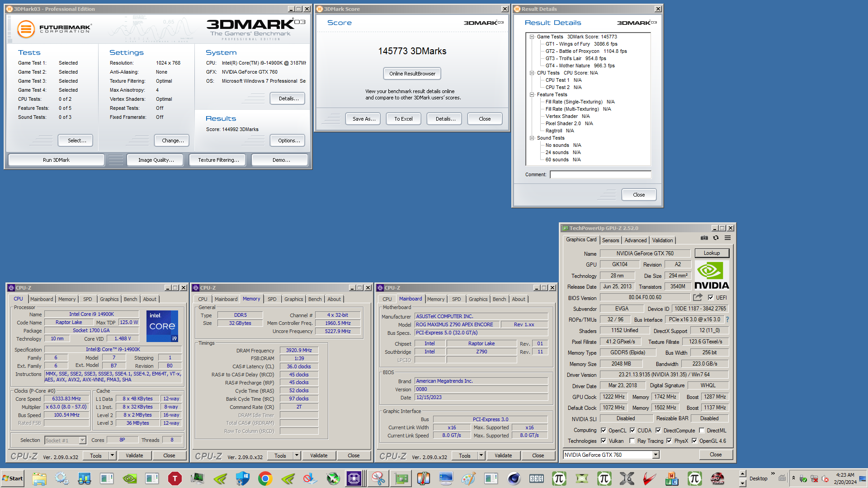Viewport: 868px width, 488px height.
Task: Toggle the CUDA checkbox
Action: 632,430
